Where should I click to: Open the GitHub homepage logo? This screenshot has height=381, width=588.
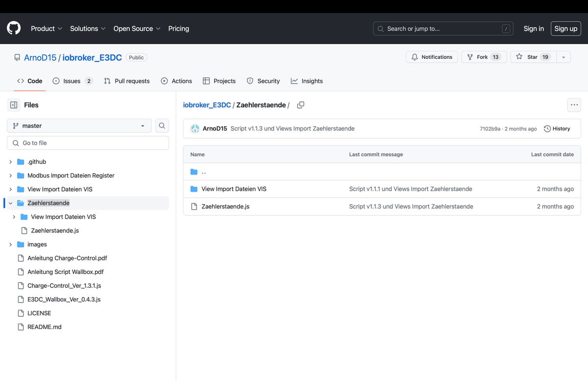(14, 28)
